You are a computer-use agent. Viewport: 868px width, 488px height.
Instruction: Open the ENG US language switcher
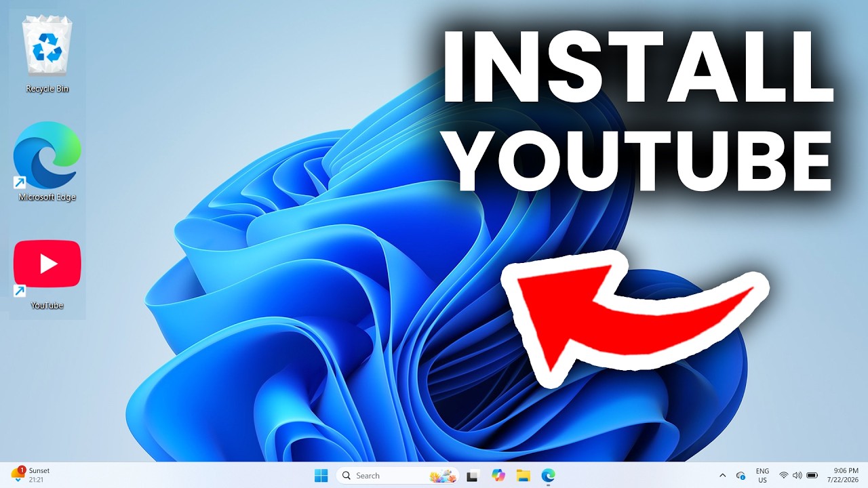coord(763,476)
